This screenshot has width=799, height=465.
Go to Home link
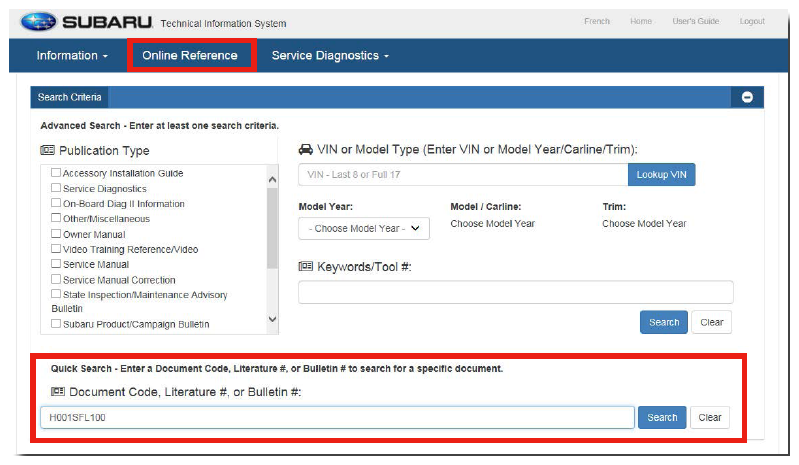(641, 21)
